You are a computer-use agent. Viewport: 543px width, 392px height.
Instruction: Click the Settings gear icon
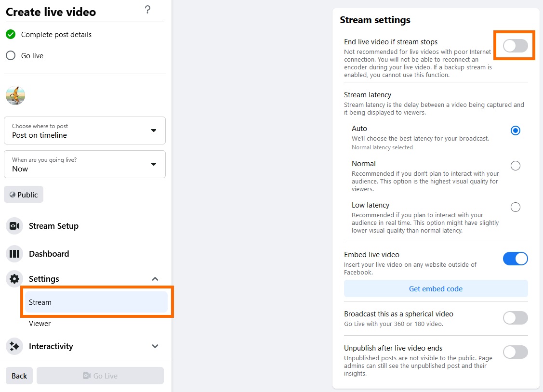click(14, 279)
